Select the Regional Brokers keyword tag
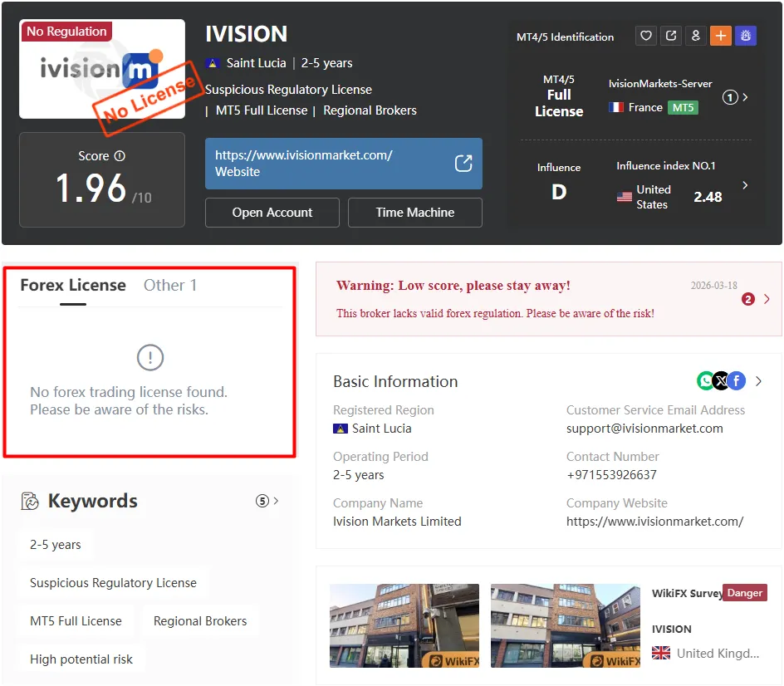784x686 pixels. (200, 621)
